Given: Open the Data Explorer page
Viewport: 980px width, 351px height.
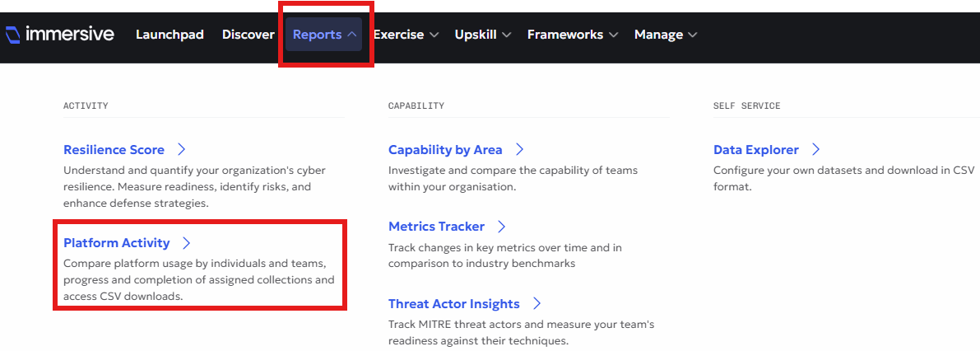Looking at the screenshot, I should pos(756,149).
